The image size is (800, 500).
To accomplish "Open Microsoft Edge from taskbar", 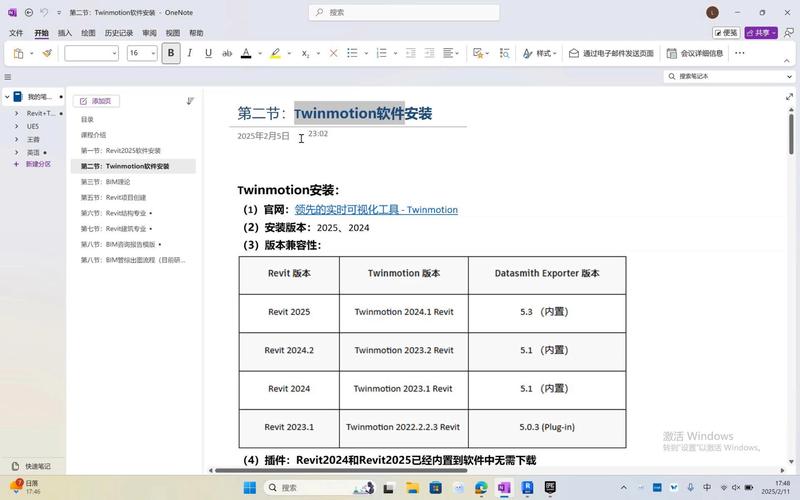I will click(x=481, y=488).
